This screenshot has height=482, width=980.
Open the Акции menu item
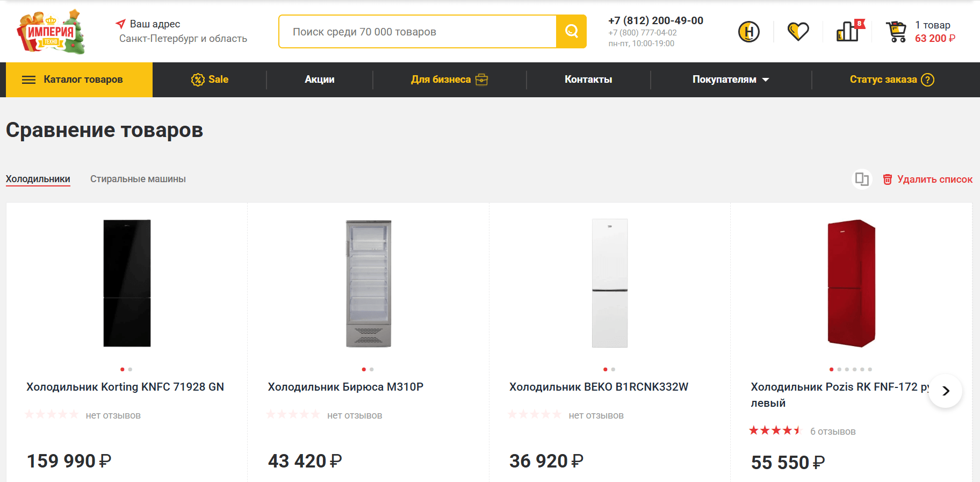pyautogui.click(x=319, y=80)
